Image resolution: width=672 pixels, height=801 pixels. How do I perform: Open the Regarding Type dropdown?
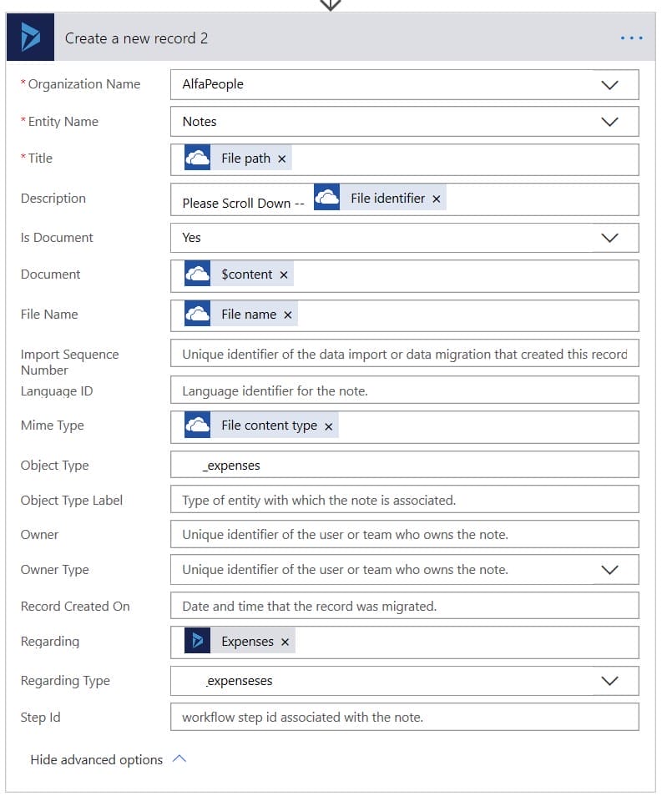coord(609,680)
